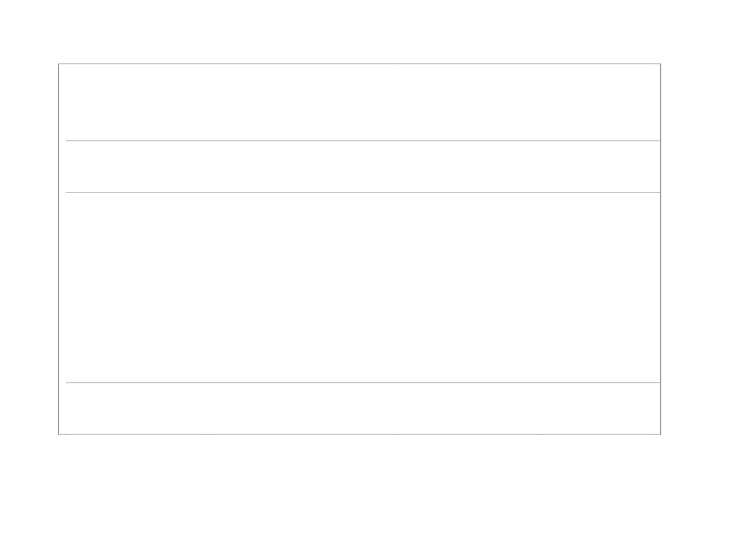Image resolution: width=756 pixels, height=535 pixels.
Task: Click inside the top empty table row
Action: 360,102
